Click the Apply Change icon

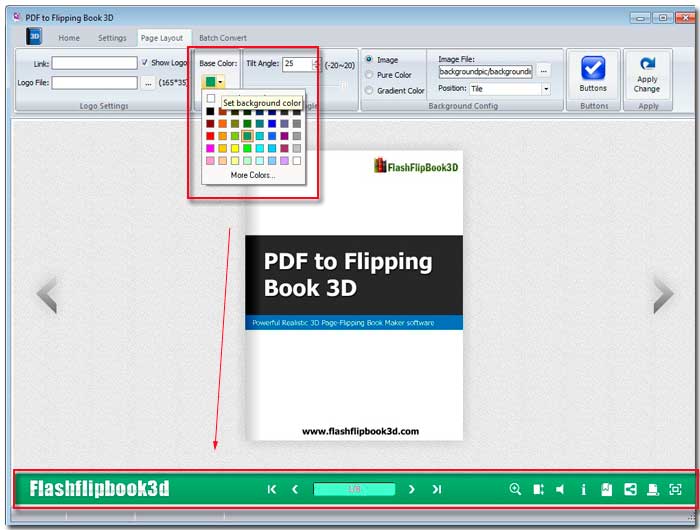click(x=647, y=64)
